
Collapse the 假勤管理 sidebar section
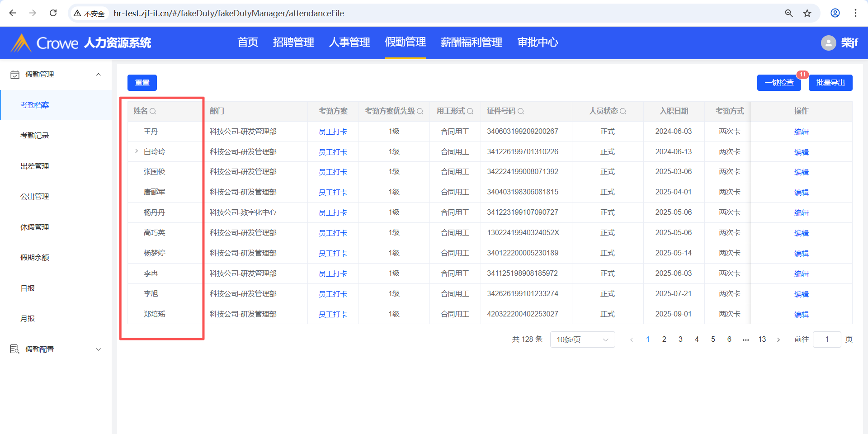pos(98,75)
